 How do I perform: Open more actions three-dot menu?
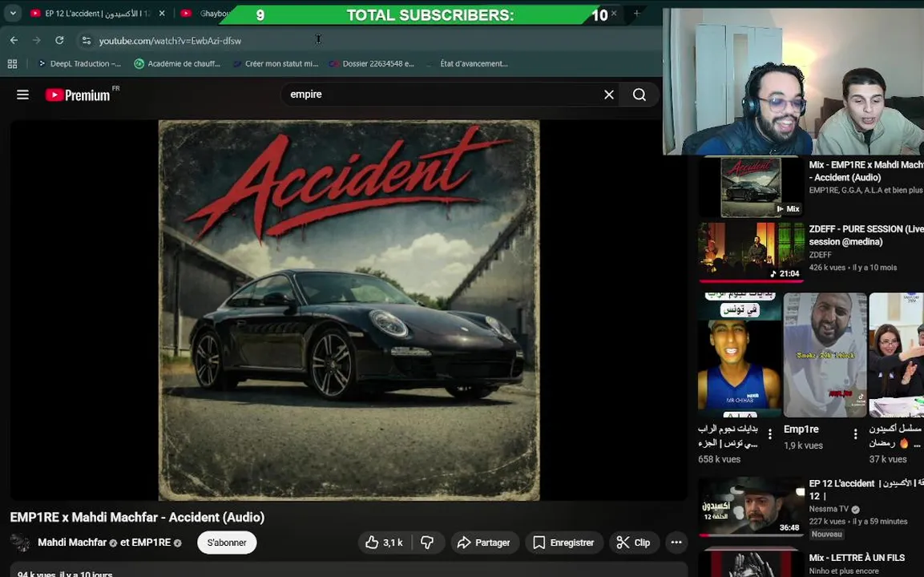pyautogui.click(x=676, y=543)
